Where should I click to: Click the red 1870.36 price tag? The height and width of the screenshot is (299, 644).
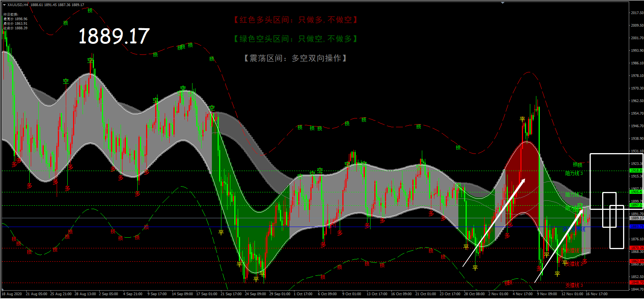pyautogui.click(x=637, y=248)
